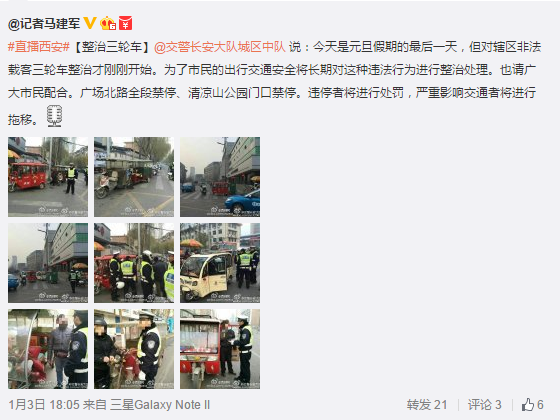This screenshot has height=420, width=560.
Task: Click the red envelope icon
Action: (x=125, y=23)
